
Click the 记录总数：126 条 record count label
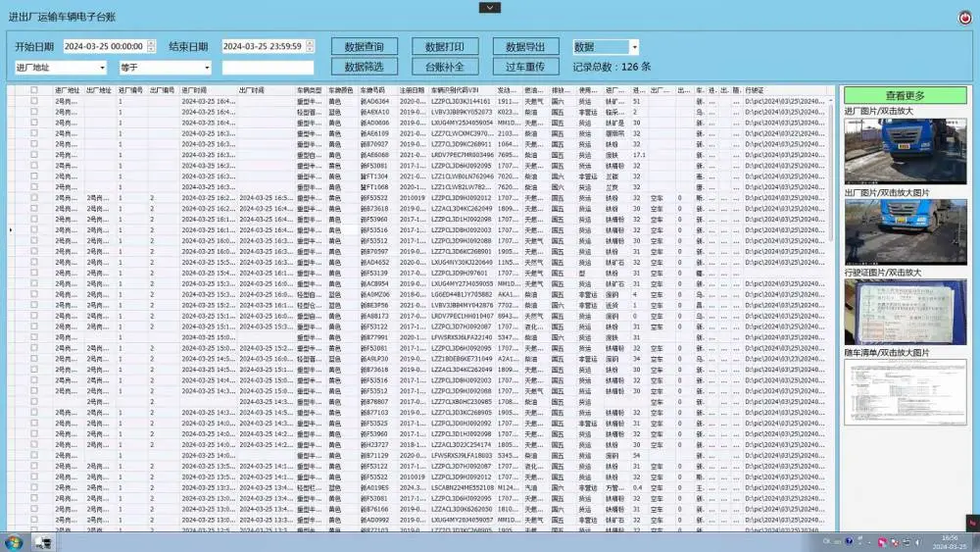point(612,67)
